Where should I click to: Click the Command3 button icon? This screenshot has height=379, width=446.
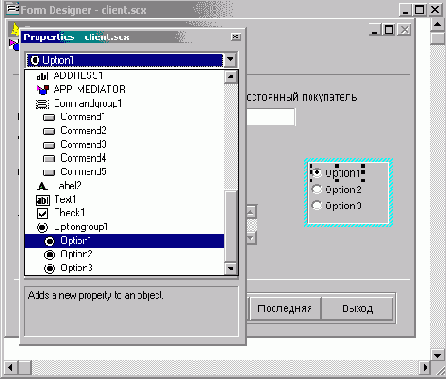point(49,145)
